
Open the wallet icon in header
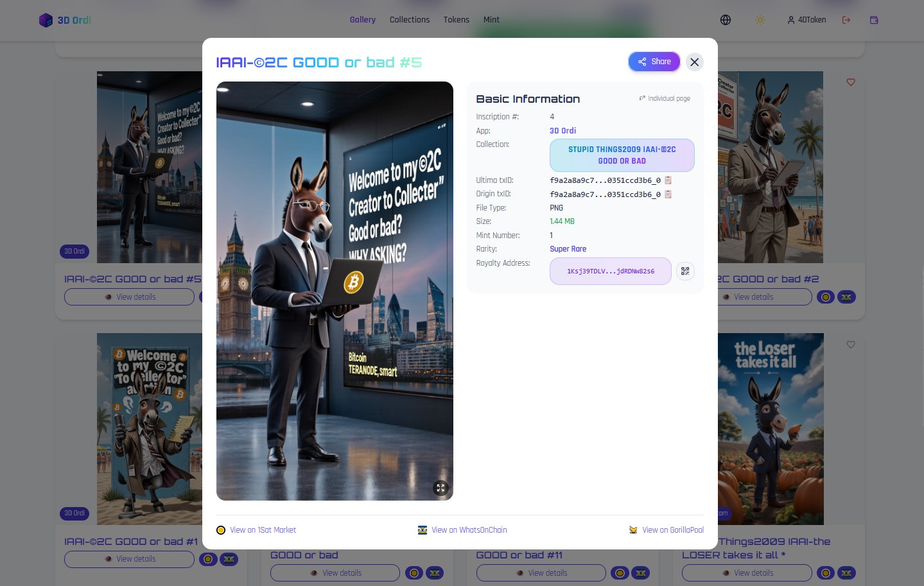[874, 20]
